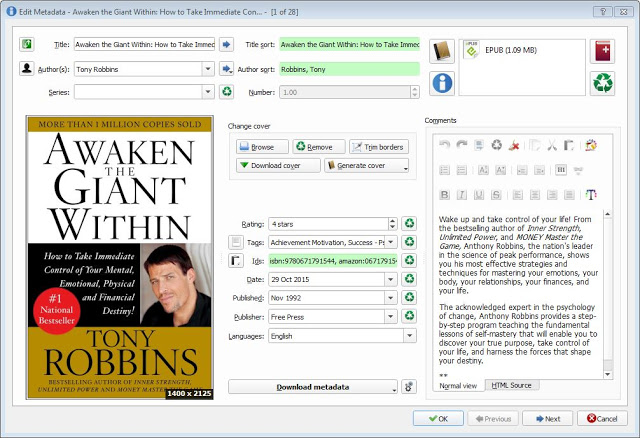Click the swap author and title icon

pos(27,45)
